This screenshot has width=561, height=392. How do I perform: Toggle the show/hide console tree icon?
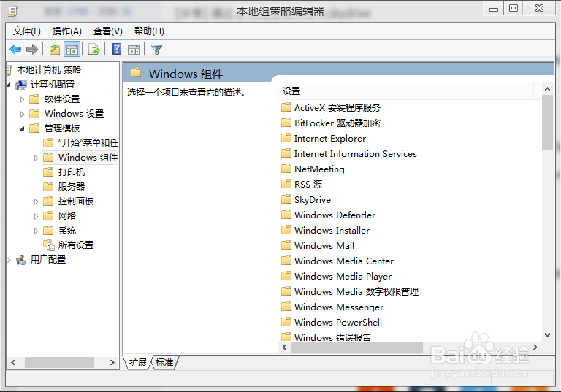[x=72, y=49]
